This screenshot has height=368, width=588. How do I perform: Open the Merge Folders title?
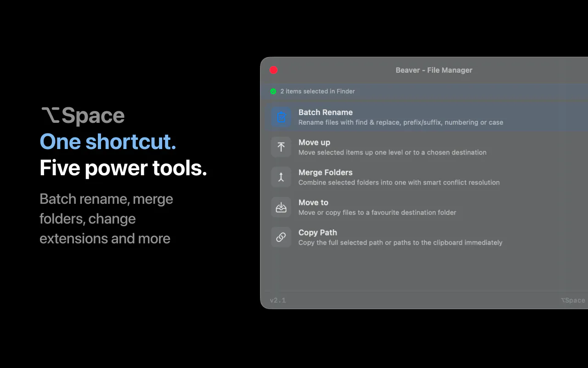click(326, 172)
